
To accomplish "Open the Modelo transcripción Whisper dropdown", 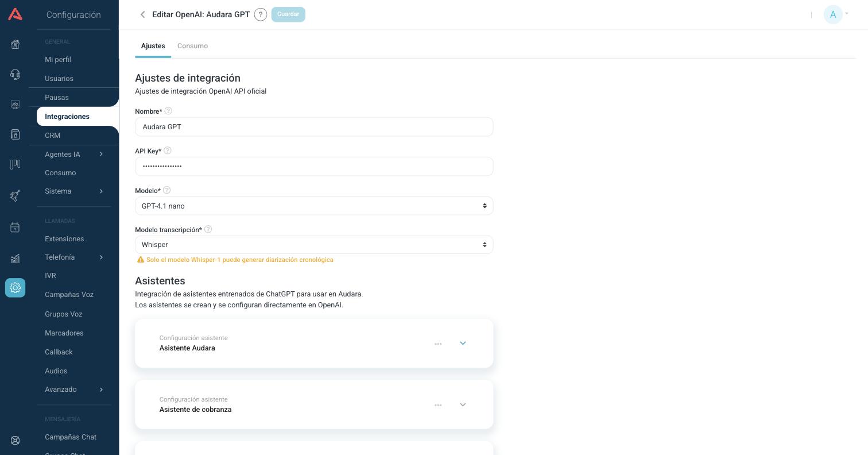I will click(x=314, y=245).
